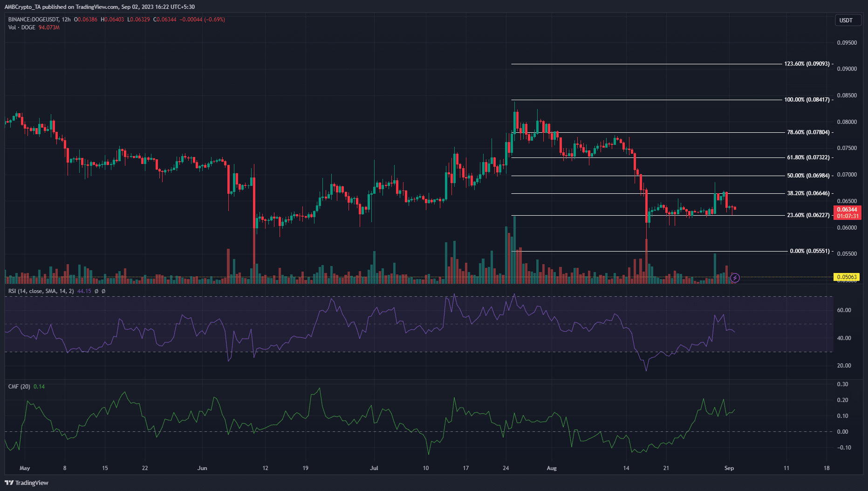868x491 pixels.
Task: Click the 123.60% (0.09093) Fibonacci label
Action: point(807,64)
